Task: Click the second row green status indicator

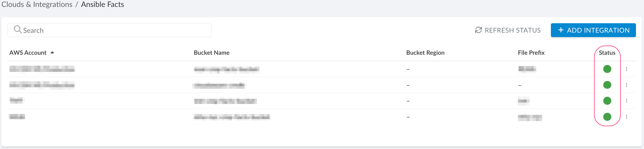Action: (x=607, y=85)
